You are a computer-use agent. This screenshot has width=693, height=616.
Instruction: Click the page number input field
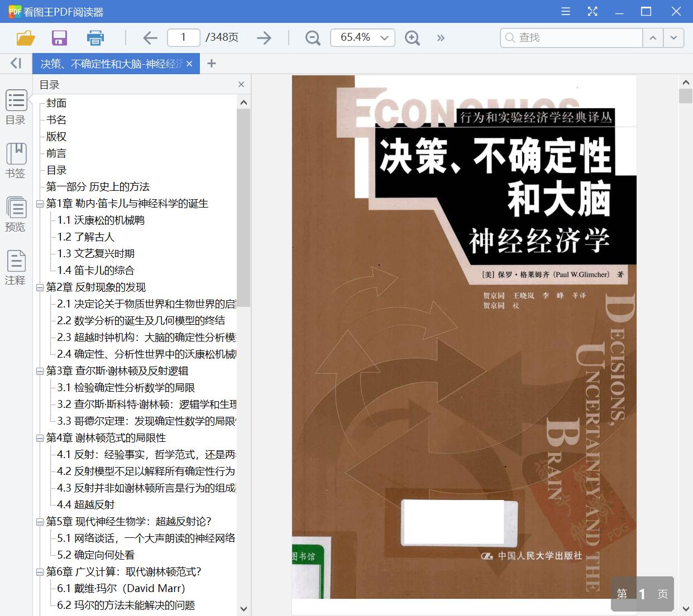(x=183, y=38)
